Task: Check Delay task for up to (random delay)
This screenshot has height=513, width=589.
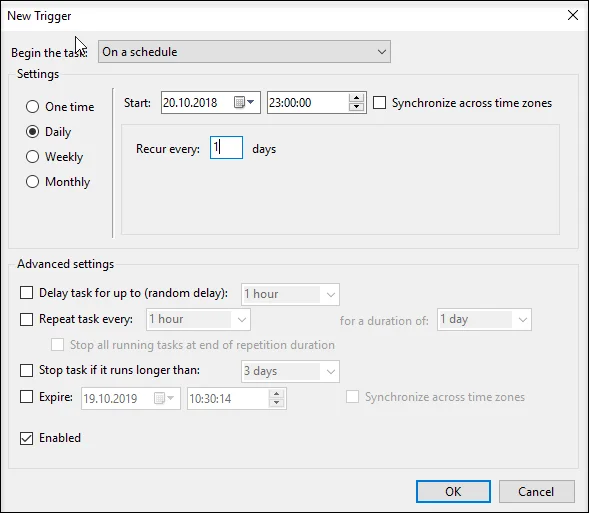Action: click(26, 293)
